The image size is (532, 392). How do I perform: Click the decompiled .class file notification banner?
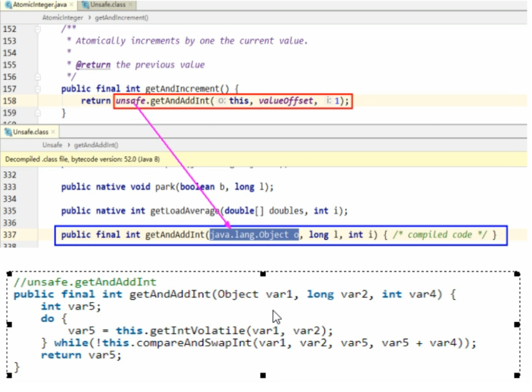264,159
